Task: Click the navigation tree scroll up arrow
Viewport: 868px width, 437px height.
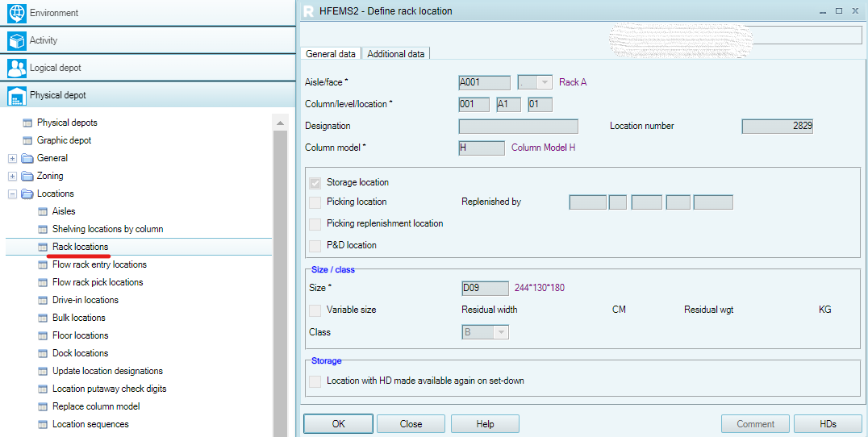Action: (280, 123)
